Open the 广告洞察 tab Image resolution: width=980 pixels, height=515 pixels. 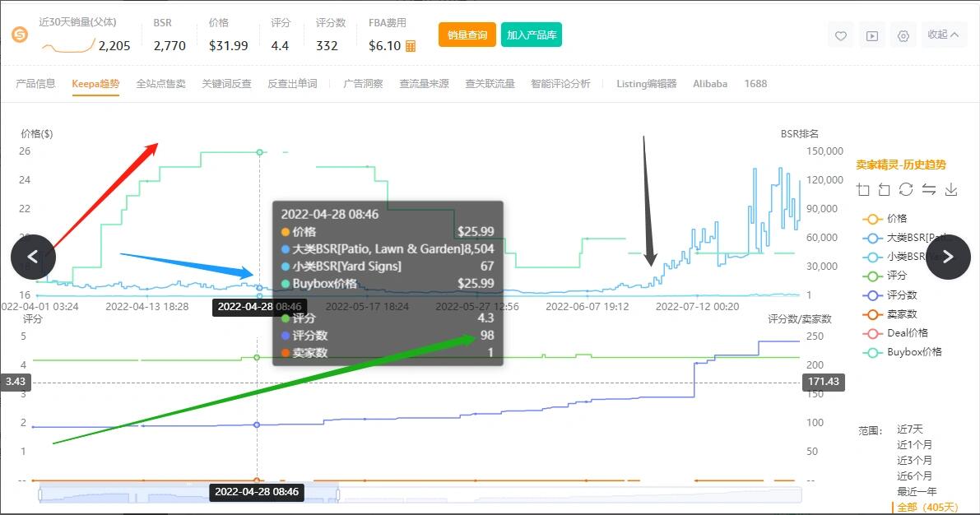[363, 84]
